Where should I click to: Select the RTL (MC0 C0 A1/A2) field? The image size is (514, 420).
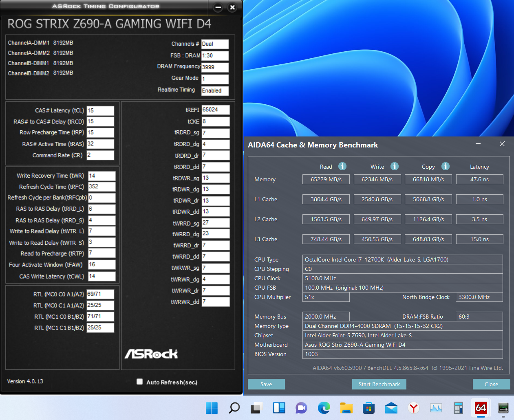point(100,294)
